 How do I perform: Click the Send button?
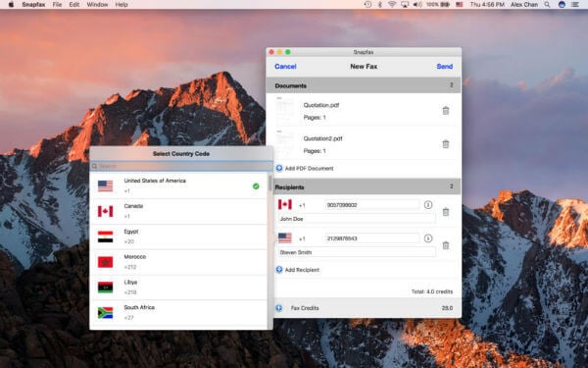tap(444, 67)
